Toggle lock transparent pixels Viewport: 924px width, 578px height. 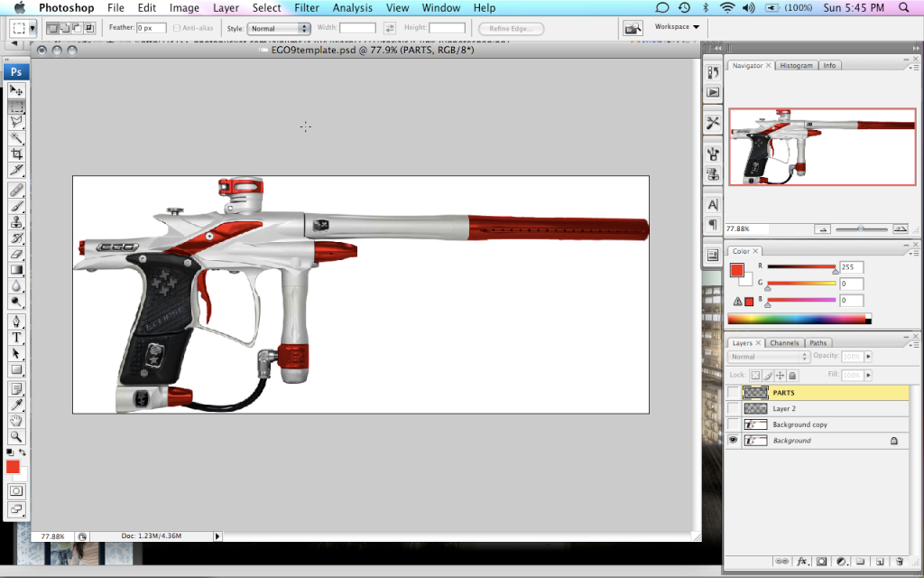tap(755, 375)
